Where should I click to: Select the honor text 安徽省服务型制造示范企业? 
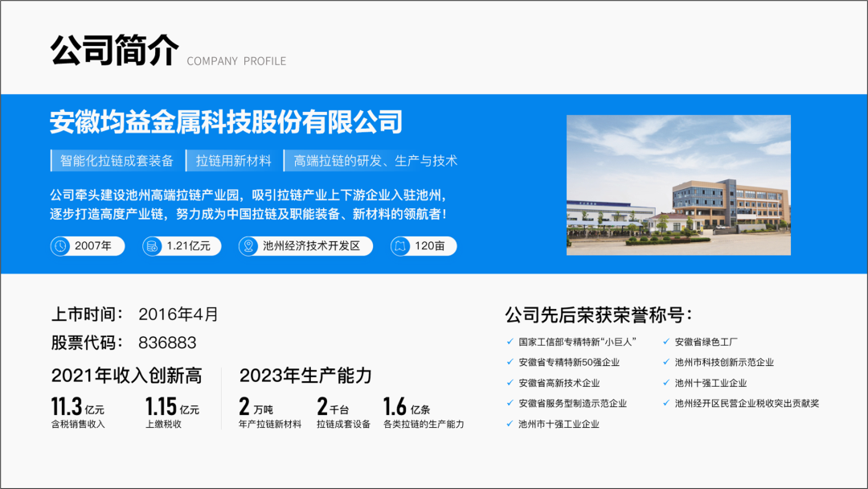572,403
